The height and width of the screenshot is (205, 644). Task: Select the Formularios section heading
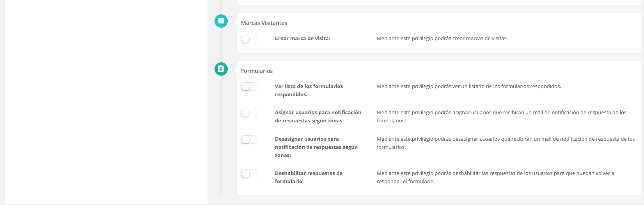[x=257, y=71]
